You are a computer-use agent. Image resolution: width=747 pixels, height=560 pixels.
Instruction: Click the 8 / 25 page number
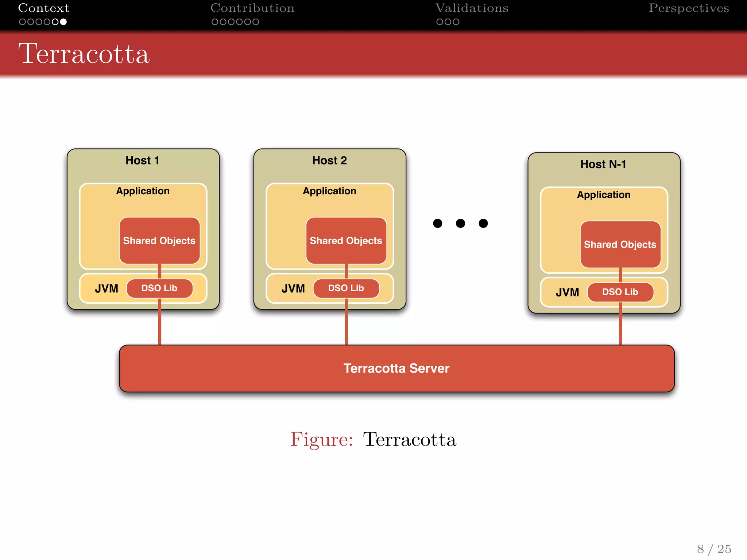pyautogui.click(x=714, y=549)
